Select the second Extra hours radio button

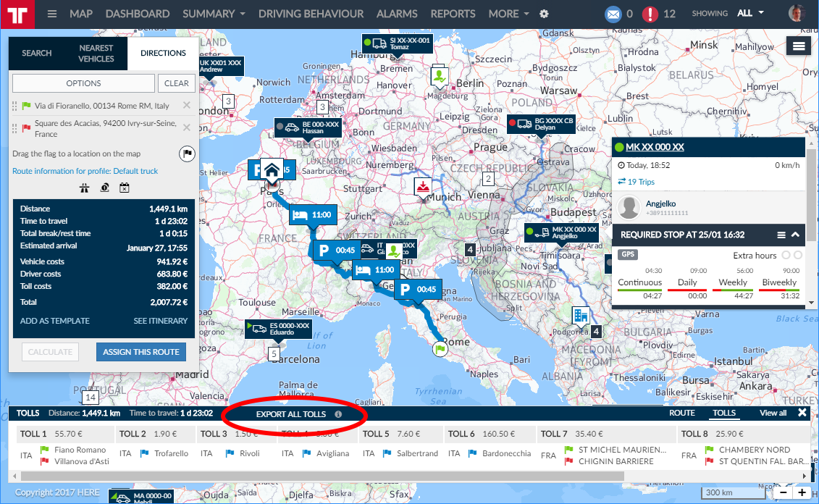pos(798,256)
